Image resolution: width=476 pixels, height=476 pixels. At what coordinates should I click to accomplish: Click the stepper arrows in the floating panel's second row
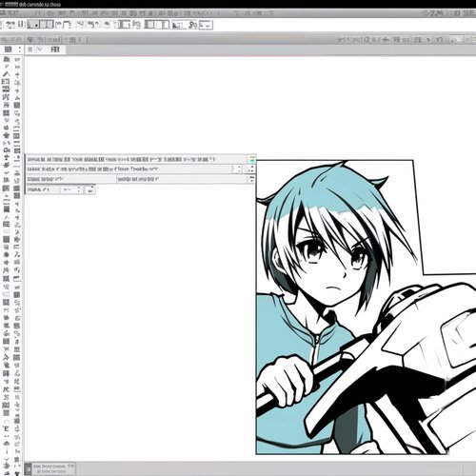[x=237, y=169]
